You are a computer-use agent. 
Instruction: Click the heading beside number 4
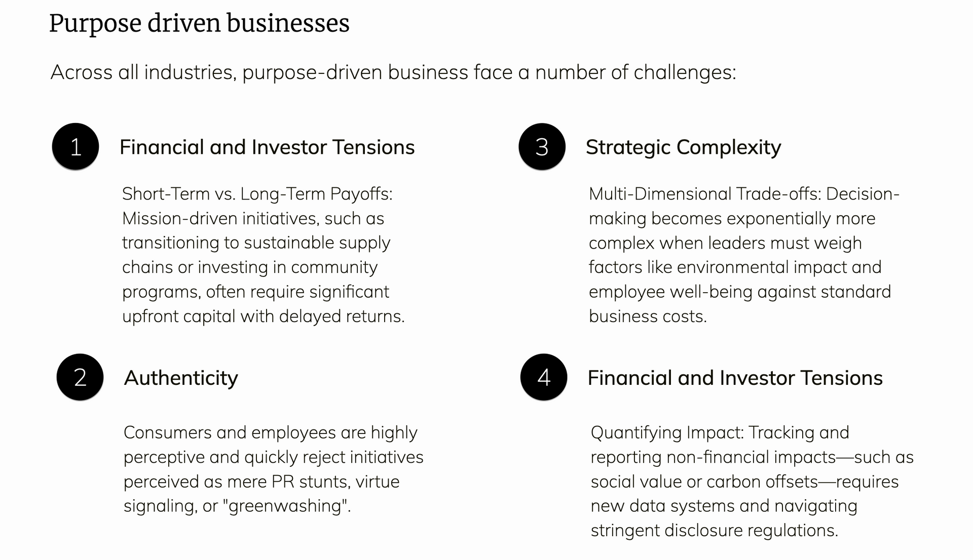coord(735,378)
